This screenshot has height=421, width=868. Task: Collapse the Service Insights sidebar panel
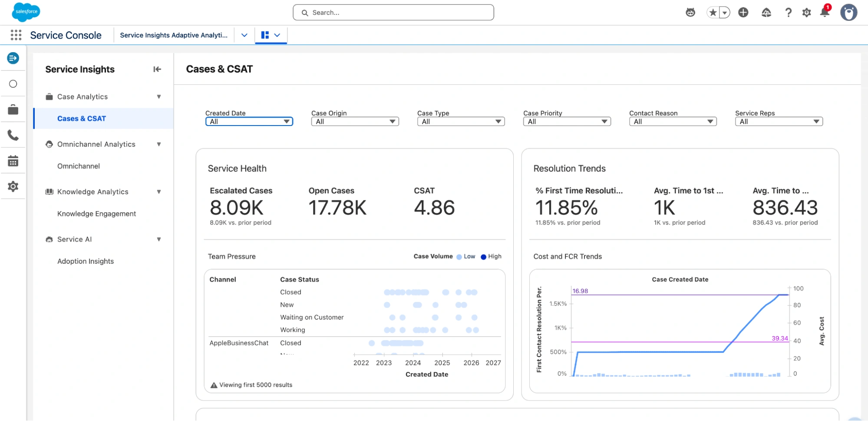pyautogui.click(x=157, y=69)
